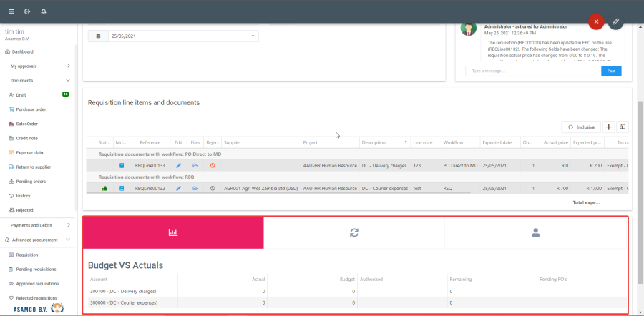Click the red close button
The image size is (644, 316).
[x=596, y=22]
